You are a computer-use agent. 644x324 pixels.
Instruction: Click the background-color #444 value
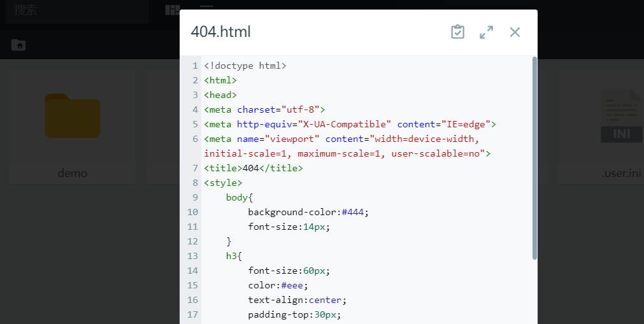(x=355, y=212)
